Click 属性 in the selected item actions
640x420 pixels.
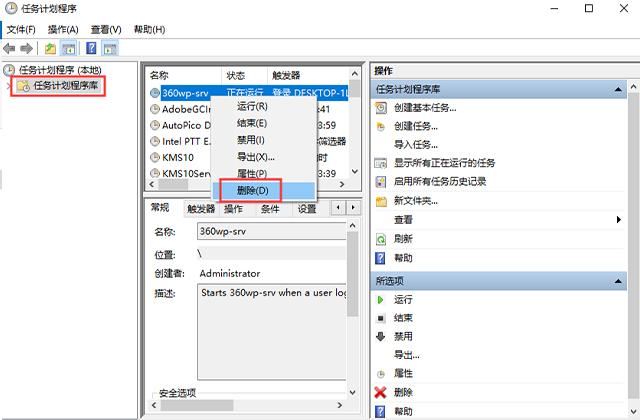click(x=403, y=373)
